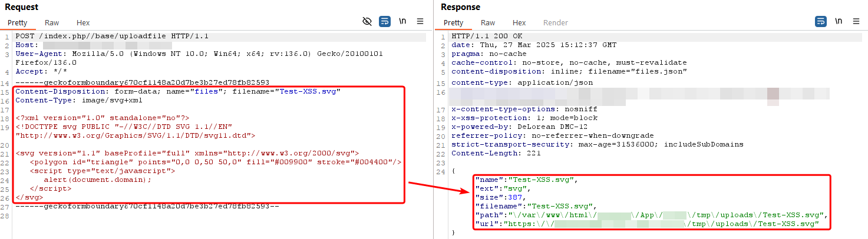Click the x-content-type-options: nosniff header
Viewport: 868px width, 239px height.
[524, 109]
